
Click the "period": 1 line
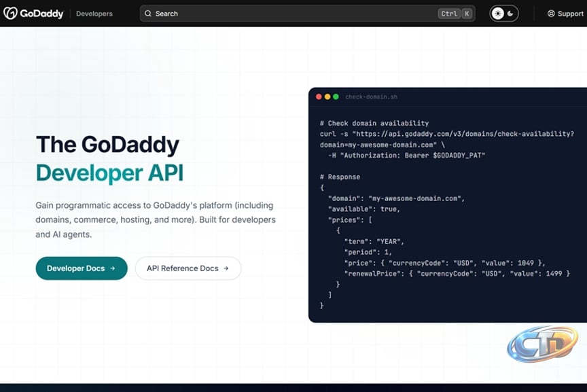(x=368, y=252)
